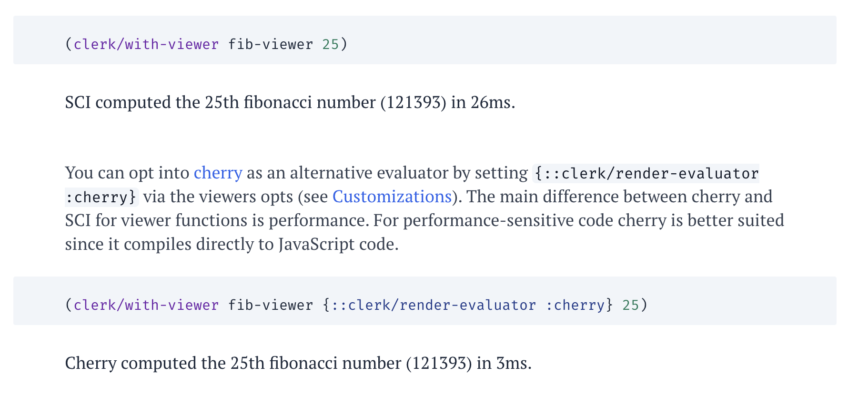Image resolution: width=868 pixels, height=415 pixels.
Task: Click clerk/with-viewer in the second code block
Action: 146,305
